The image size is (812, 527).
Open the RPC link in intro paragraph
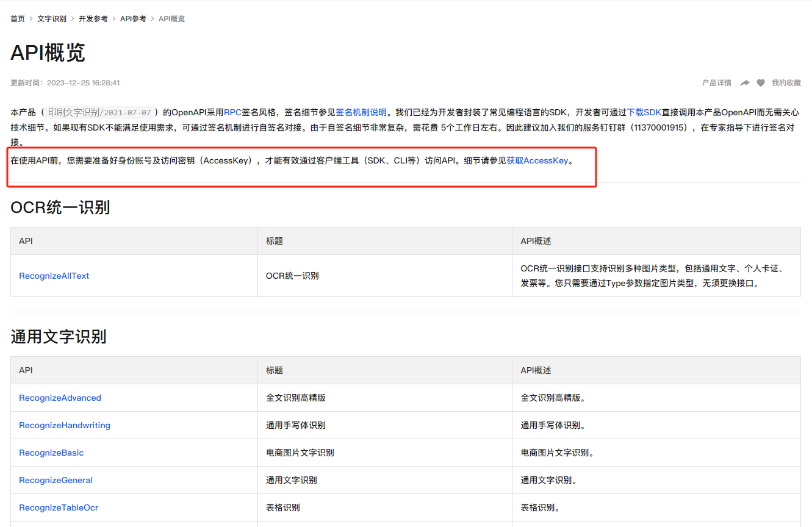pos(232,112)
